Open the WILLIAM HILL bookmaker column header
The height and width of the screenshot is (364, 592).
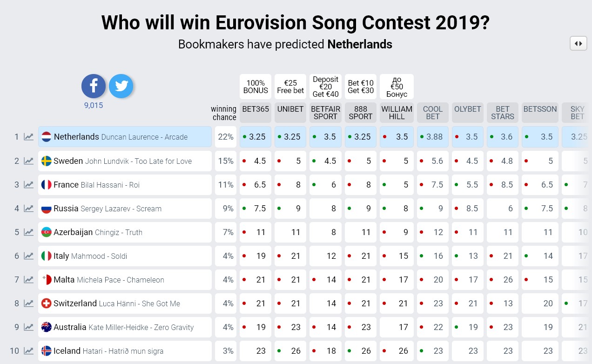[x=397, y=113]
